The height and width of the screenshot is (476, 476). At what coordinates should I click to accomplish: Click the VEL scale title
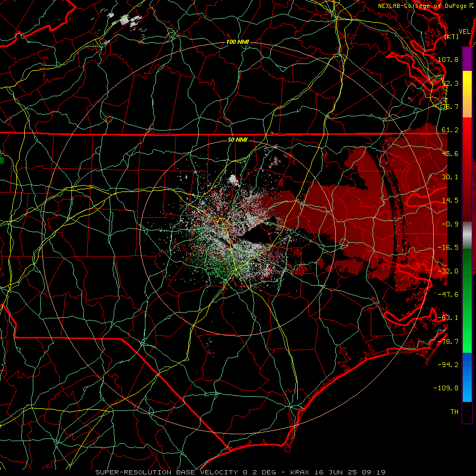tap(464, 32)
